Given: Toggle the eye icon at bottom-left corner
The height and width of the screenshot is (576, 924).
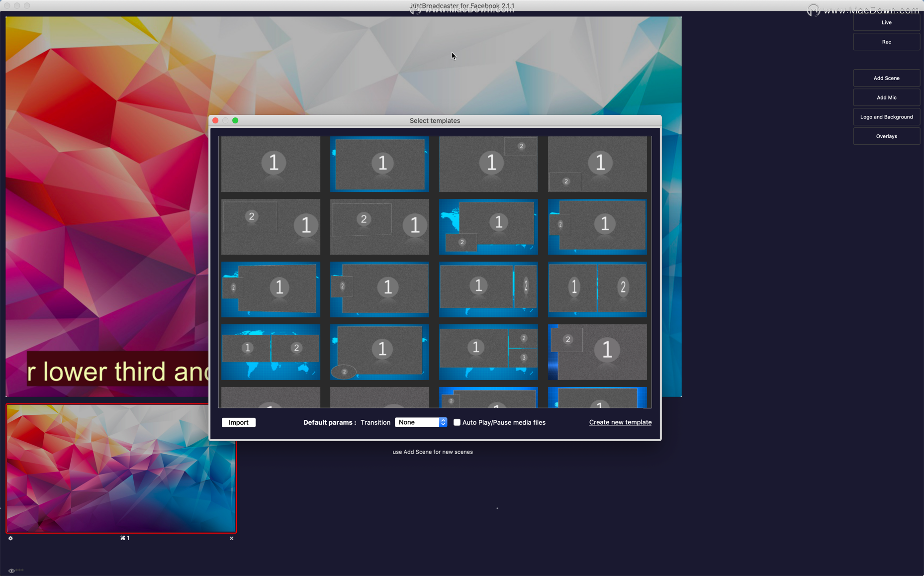Looking at the screenshot, I should [x=11, y=571].
